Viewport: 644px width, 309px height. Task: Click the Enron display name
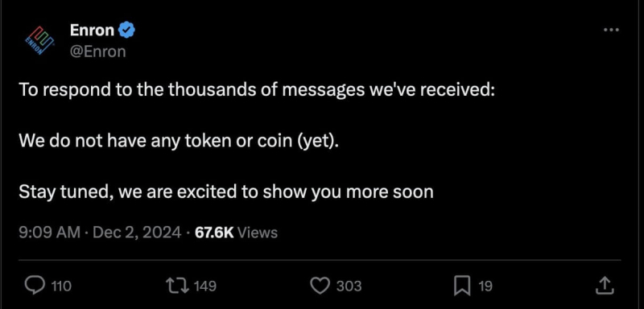pyautogui.click(x=92, y=30)
